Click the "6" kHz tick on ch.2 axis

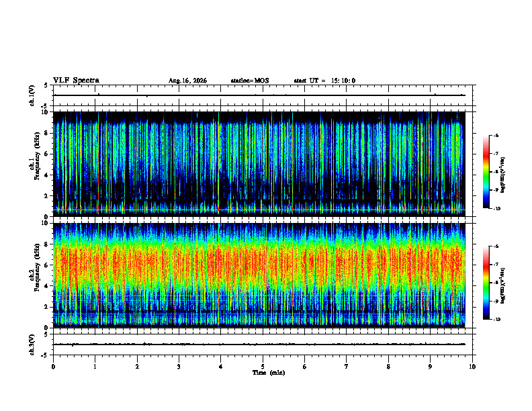point(47,265)
